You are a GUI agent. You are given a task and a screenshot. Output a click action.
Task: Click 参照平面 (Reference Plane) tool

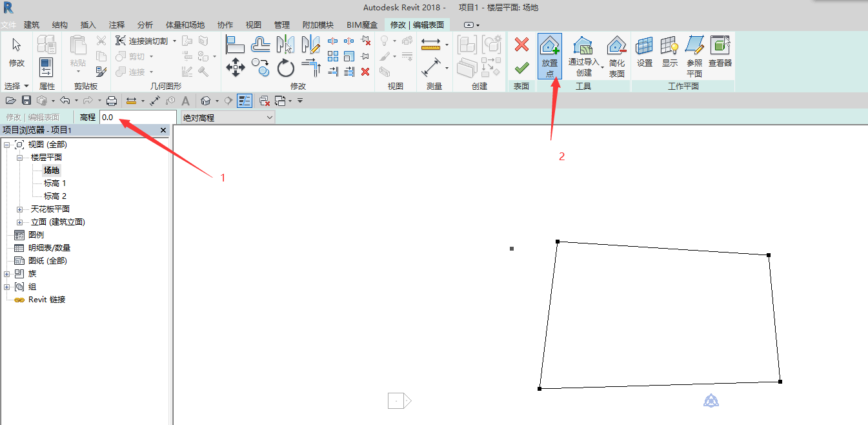[x=694, y=56]
